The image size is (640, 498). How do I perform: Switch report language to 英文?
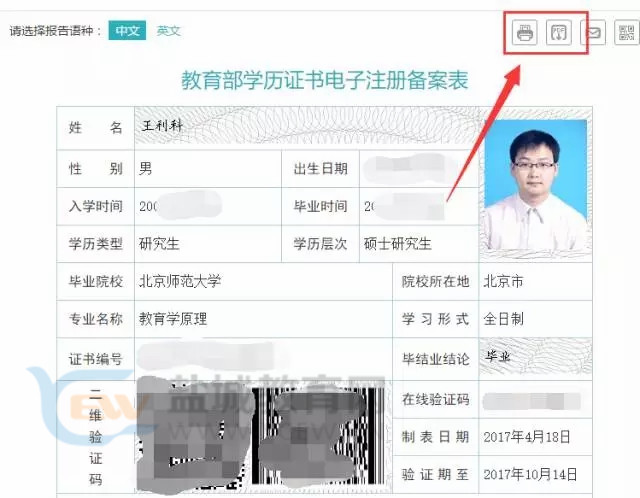[169, 31]
